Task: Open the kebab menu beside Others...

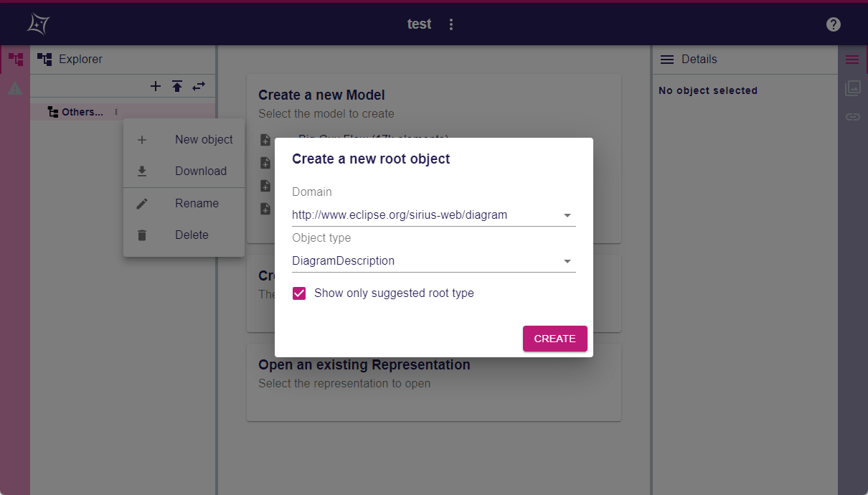Action: click(115, 111)
